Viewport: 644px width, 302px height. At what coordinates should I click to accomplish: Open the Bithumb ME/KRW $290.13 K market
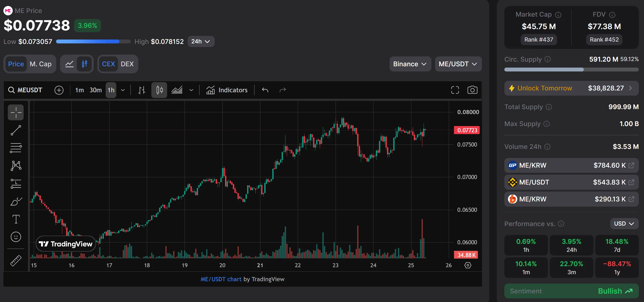(x=571, y=199)
